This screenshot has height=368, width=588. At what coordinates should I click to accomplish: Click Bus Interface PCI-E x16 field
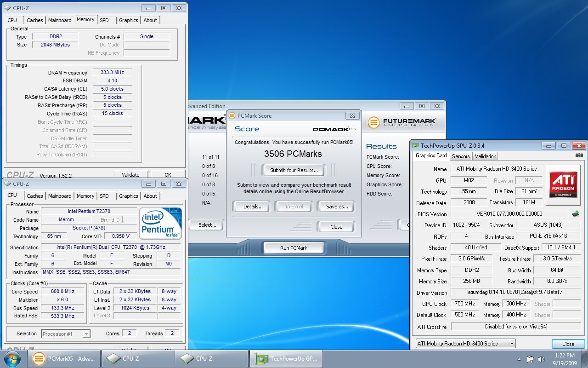coord(548,236)
